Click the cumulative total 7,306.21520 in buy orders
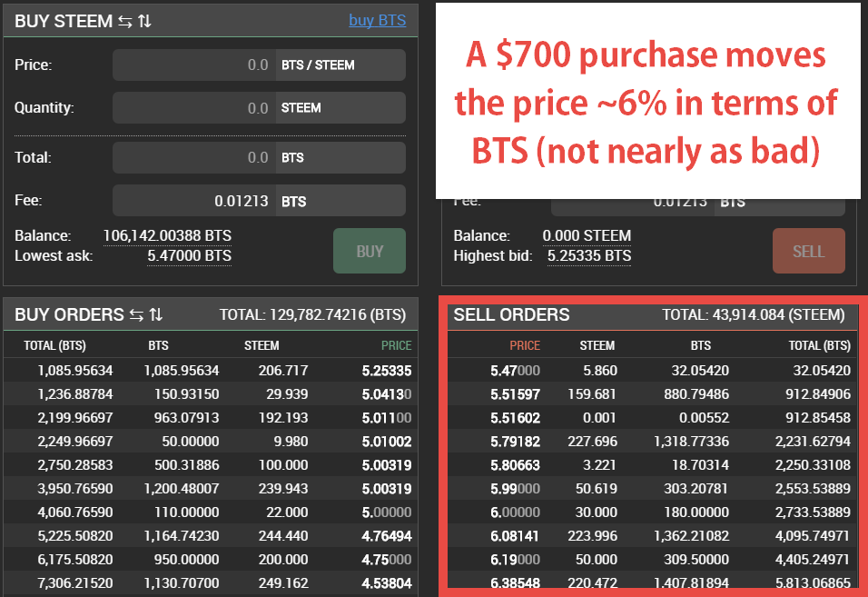Viewport: 868px width, 597px height. pos(74,583)
